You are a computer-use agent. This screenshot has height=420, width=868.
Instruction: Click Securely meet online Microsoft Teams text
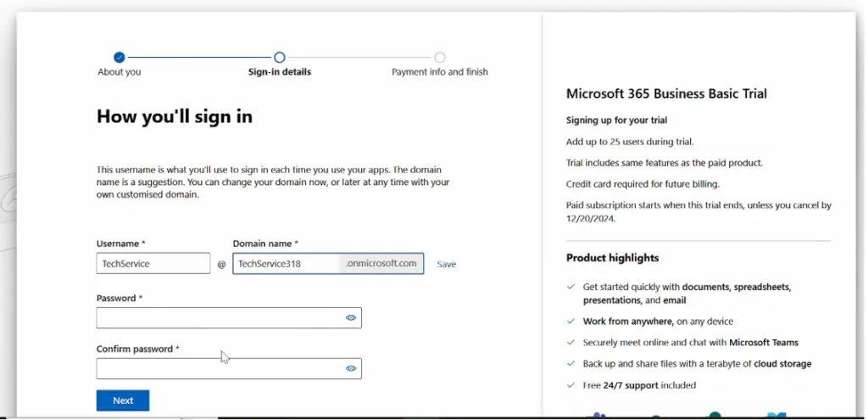(690, 343)
